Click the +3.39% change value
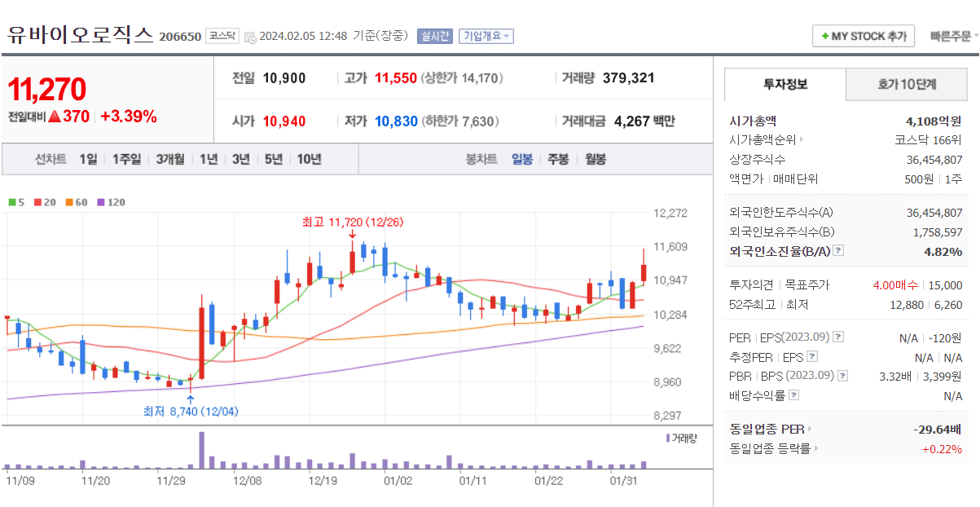980x507 pixels. click(x=128, y=117)
